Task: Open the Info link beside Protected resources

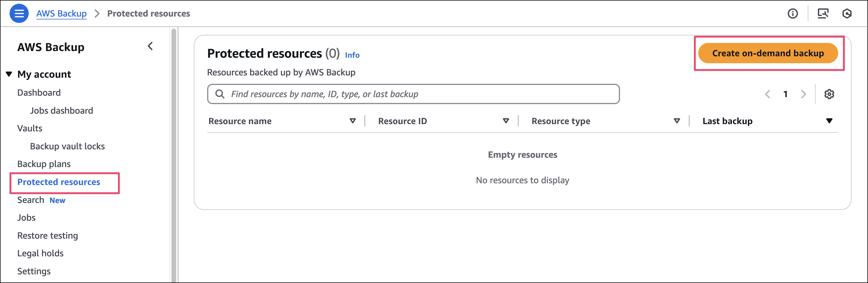Action: 352,55
